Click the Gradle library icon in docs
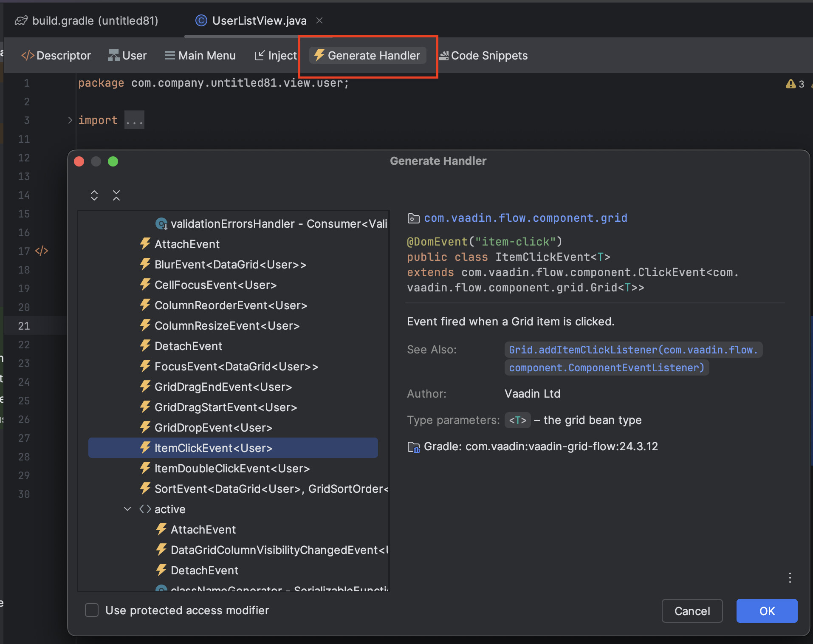Screen dimensions: 813x644 coord(414,447)
